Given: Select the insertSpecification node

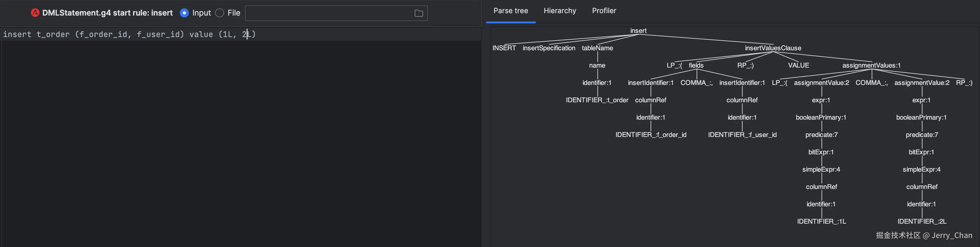Looking at the screenshot, I should (549, 48).
